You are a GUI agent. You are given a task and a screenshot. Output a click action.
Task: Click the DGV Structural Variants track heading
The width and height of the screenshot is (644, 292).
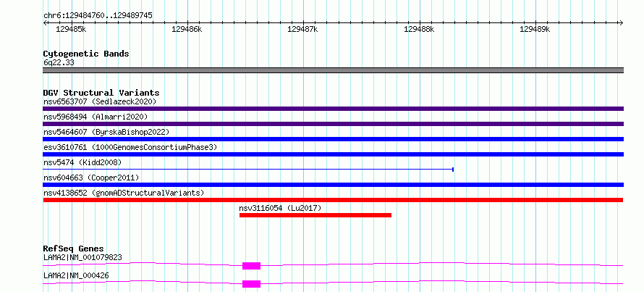pos(101,93)
